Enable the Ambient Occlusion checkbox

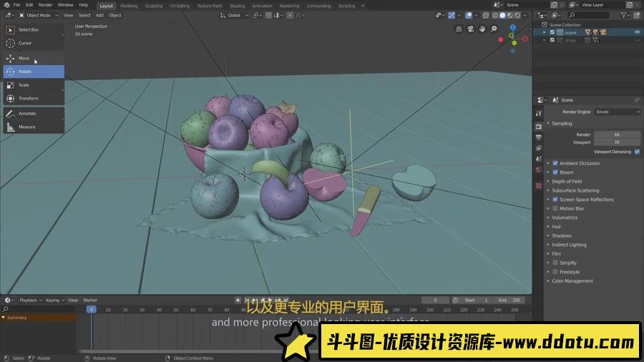click(555, 163)
